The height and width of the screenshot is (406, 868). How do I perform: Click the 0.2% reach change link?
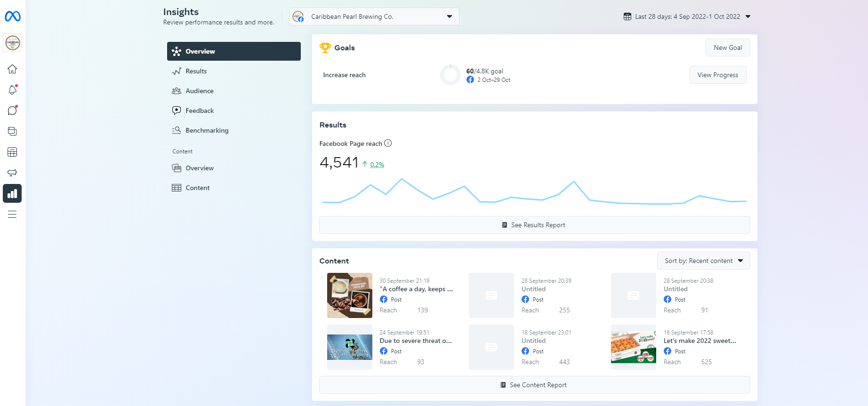[377, 165]
